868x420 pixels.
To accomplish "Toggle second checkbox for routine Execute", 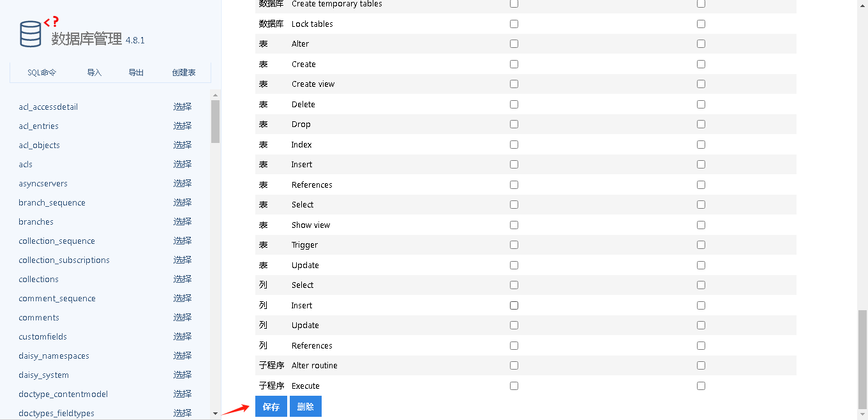I will (x=701, y=386).
